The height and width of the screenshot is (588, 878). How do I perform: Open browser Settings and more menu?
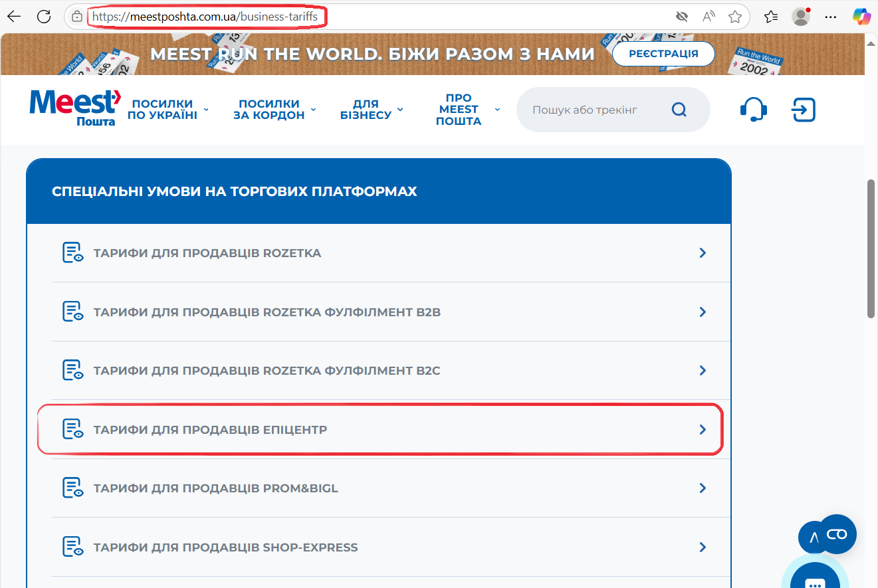tap(831, 17)
